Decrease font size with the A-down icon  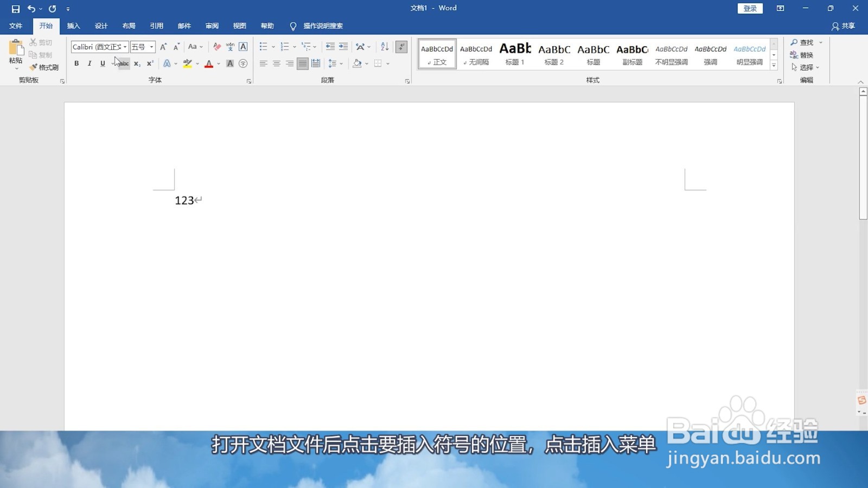pyautogui.click(x=176, y=47)
